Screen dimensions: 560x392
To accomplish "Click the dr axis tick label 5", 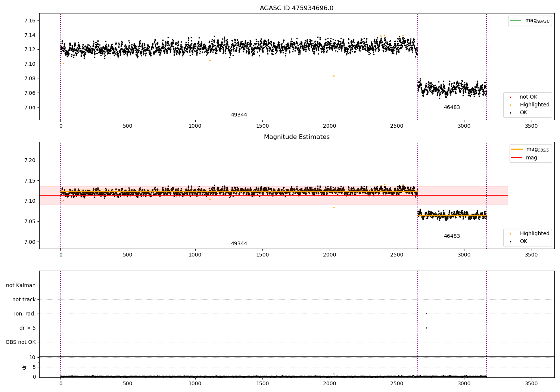I will 34,367.
